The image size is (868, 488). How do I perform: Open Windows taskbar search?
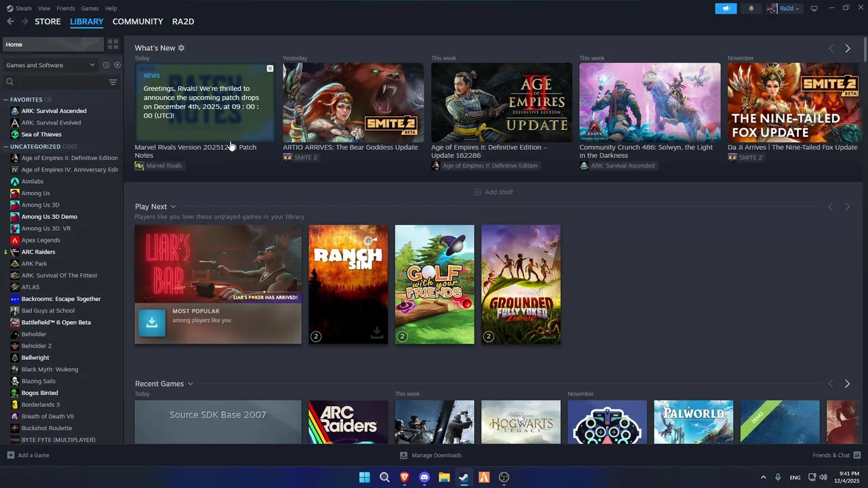pyautogui.click(x=384, y=477)
